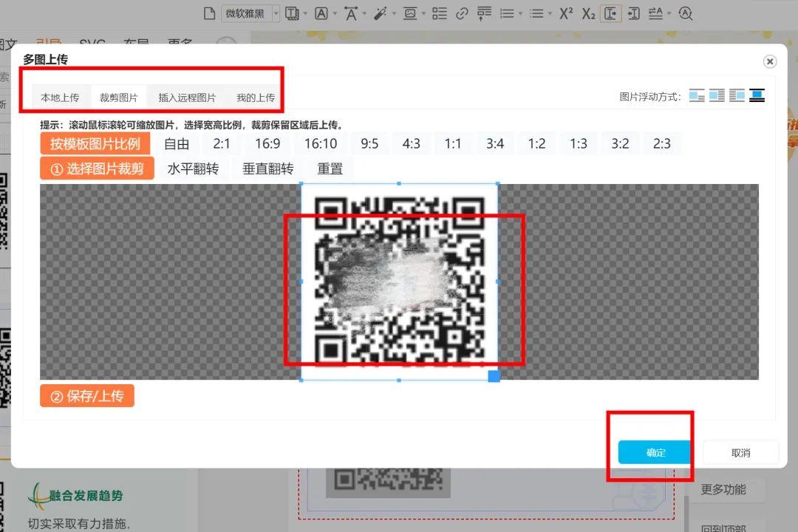Click the hyperlink chain icon
Image resolution: width=798 pixels, height=532 pixels.
coord(462,13)
